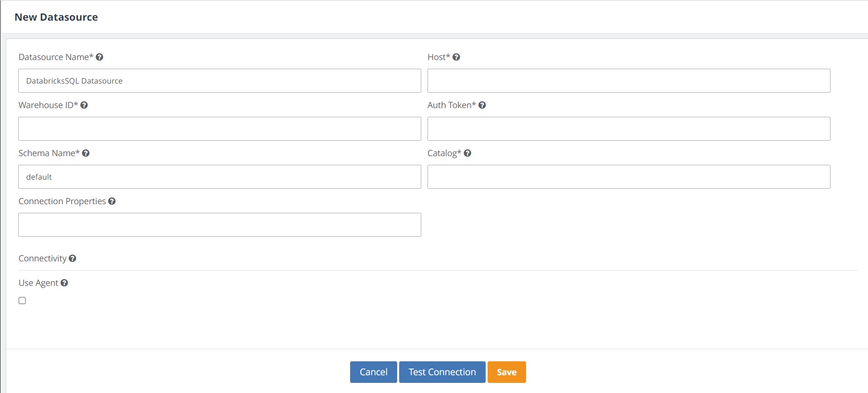Click the Catalog help icon
This screenshot has height=393, width=868.
click(x=467, y=153)
